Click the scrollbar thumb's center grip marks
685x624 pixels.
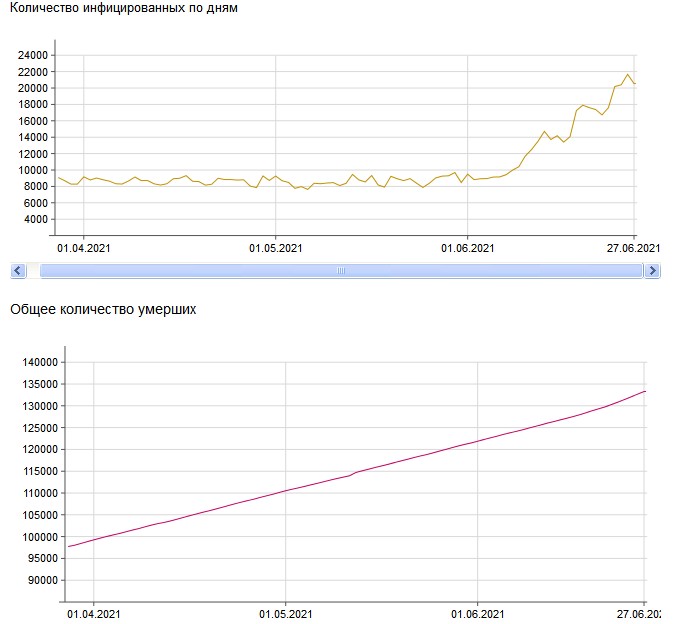coord(340,271)
